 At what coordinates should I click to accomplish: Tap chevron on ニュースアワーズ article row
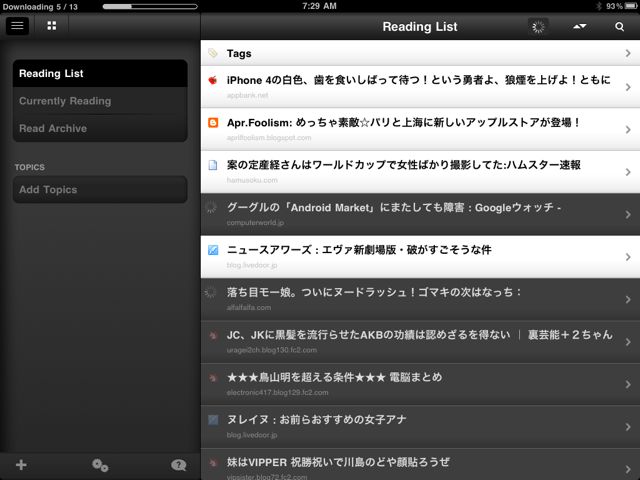point(628,257)
